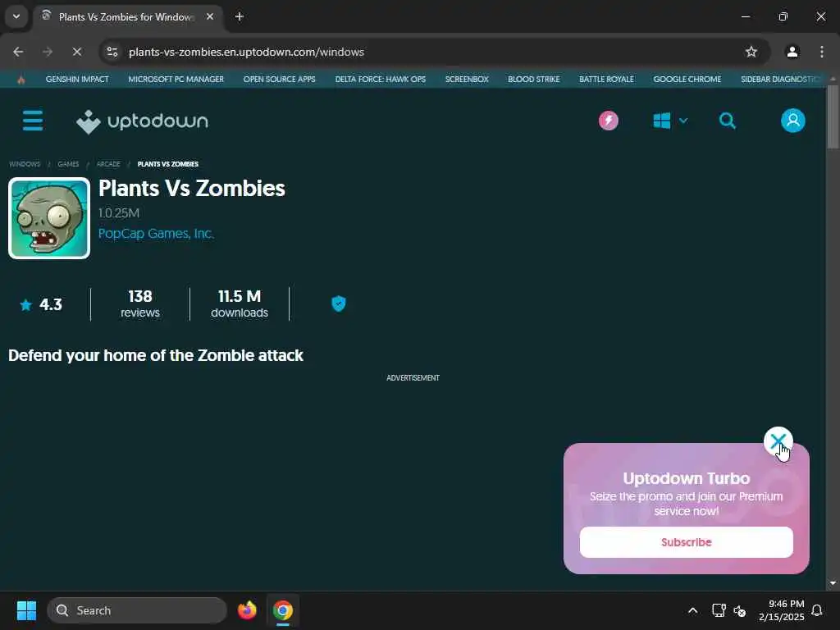Open Battle Royale link
Image resolution: width=840 pixels, height=630 pixels.
(x=606, y=80)
